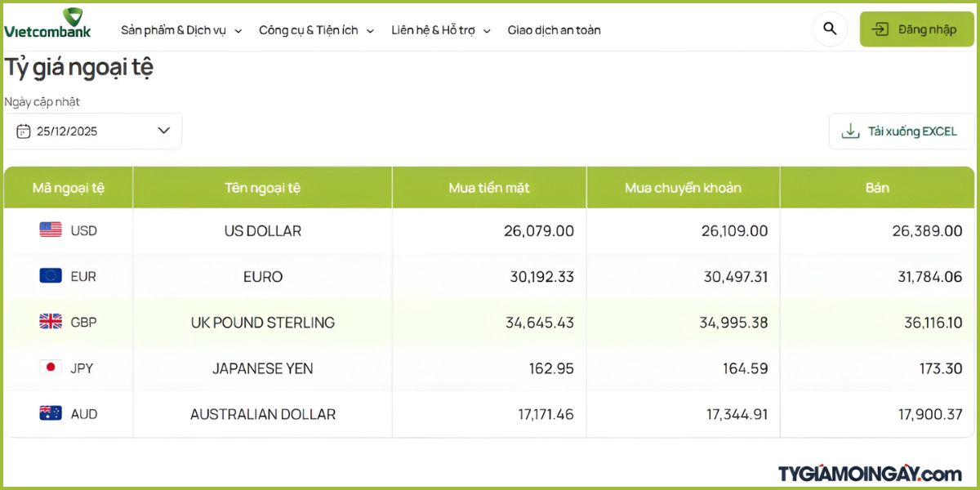Open the Liên hệ & Hỗ trợ dropdown
The height and width of the screenshot is (490, 980).
(441, 30)
